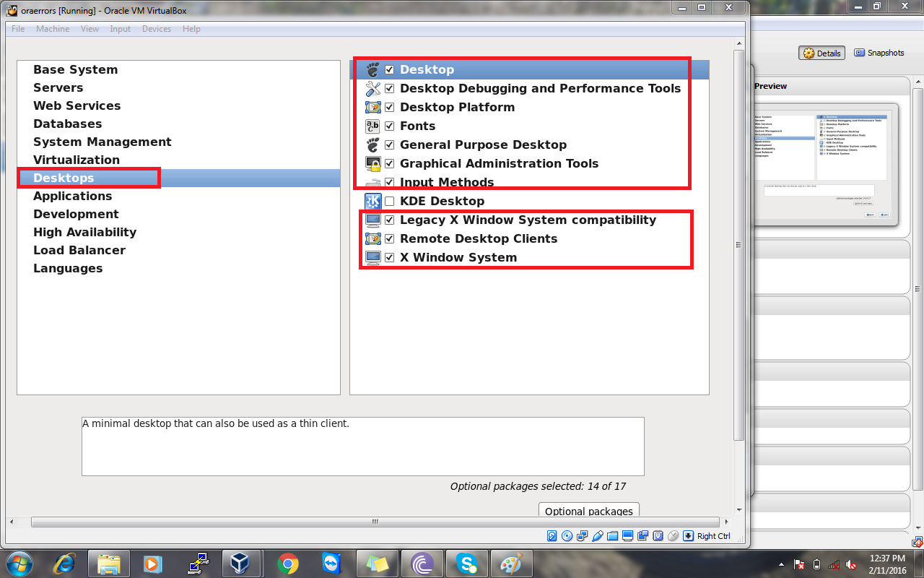
Task: Click the network adapters status icon
Action: pos(583,536)
